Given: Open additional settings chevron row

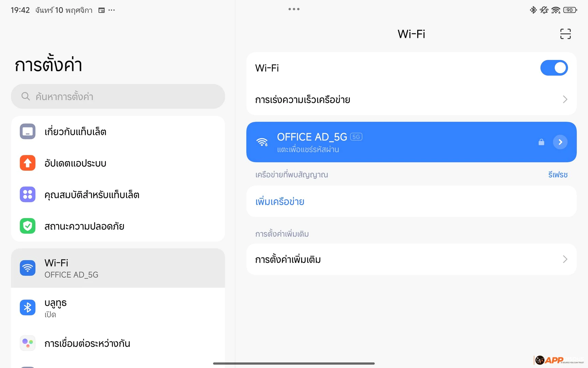Looking at the screenshot, I should coord(565,259).
